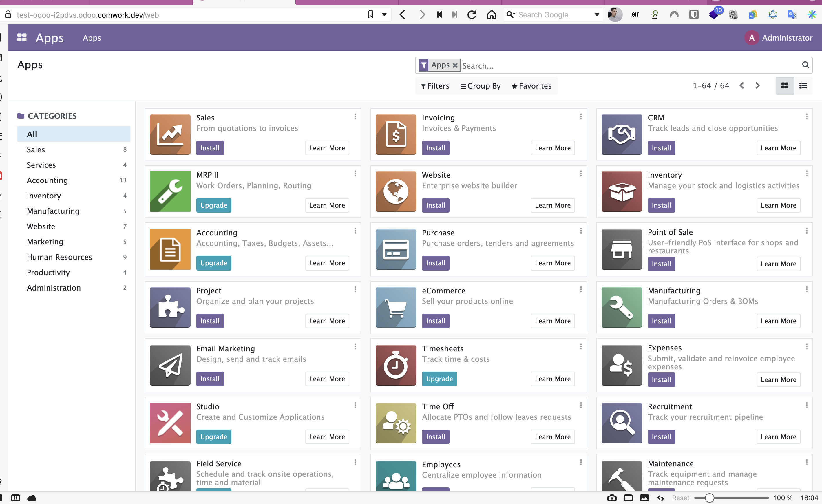The width and height of the screenshot is (822, 504).
Task: Open the CRM card kebab menu
Action: 806,116
